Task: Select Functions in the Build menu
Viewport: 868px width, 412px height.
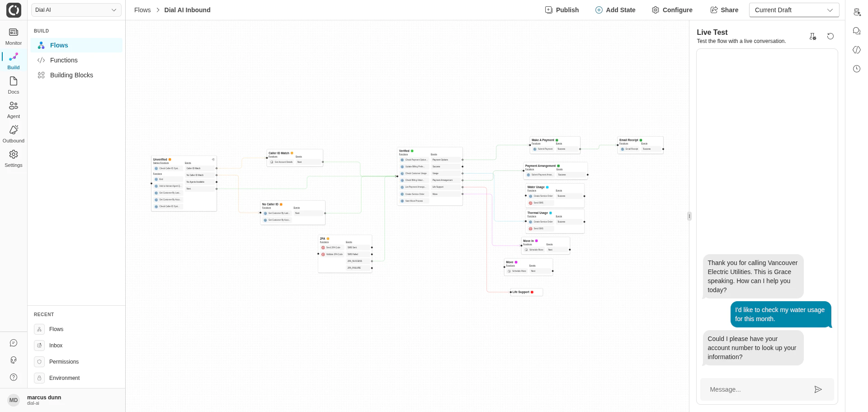Action: pos(76,60)
